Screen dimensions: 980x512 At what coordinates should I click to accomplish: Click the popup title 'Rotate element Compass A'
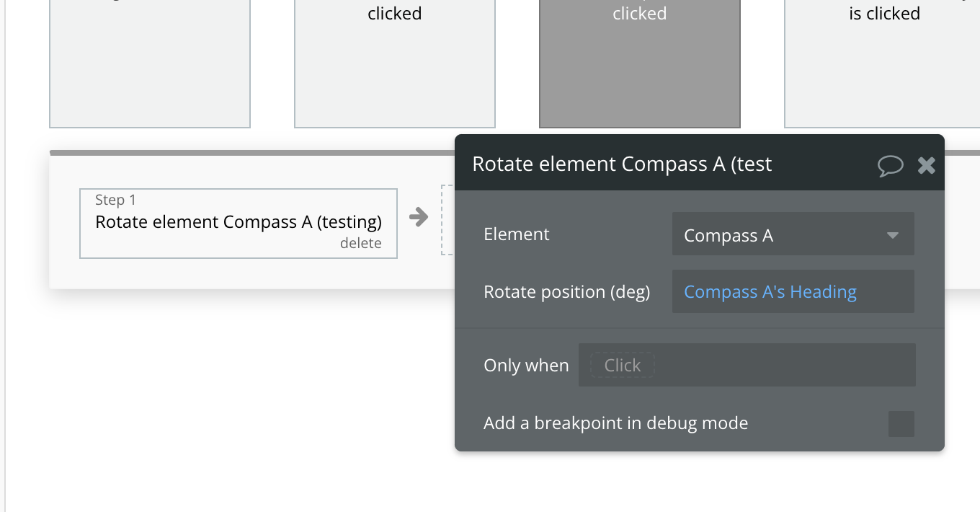(x=622, y=164)
